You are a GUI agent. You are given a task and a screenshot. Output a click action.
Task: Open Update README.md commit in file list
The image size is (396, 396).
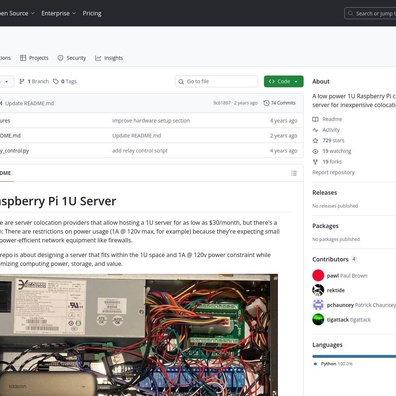(137, 136)
